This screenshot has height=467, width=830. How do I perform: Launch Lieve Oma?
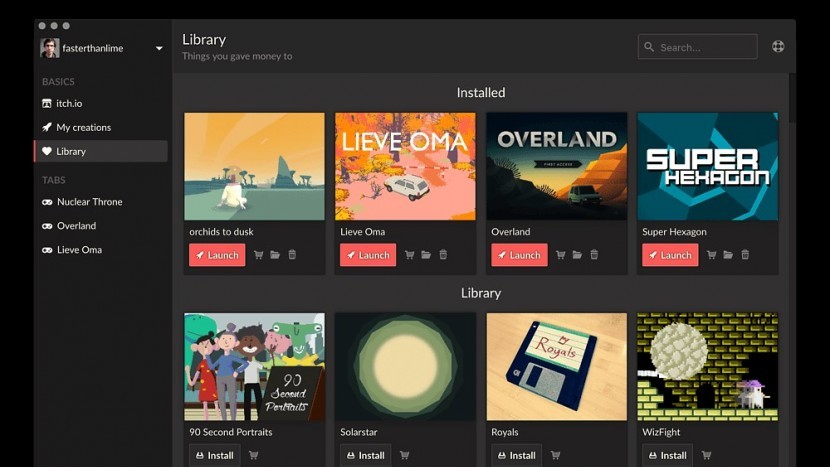[368, 255]
